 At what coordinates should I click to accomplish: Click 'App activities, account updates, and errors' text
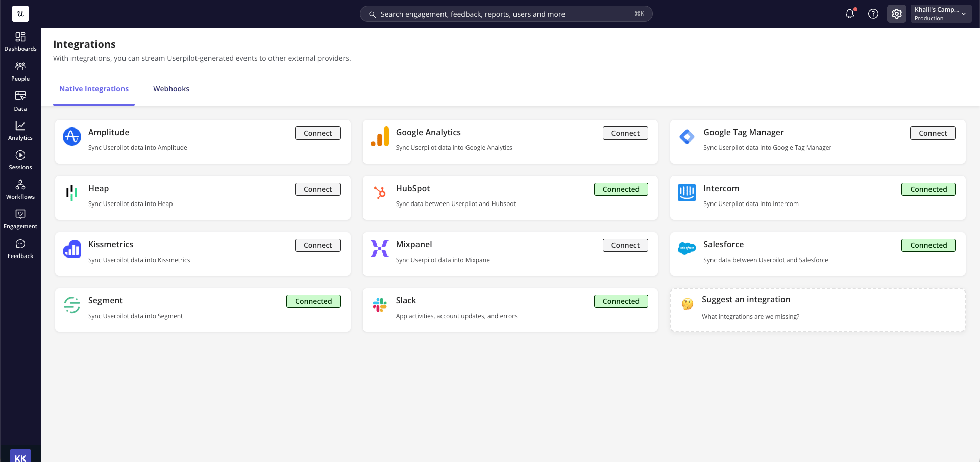(456, 316)
